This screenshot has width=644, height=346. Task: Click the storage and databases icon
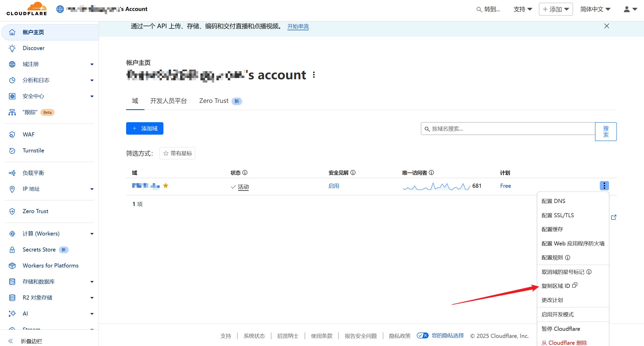point(12,282)
